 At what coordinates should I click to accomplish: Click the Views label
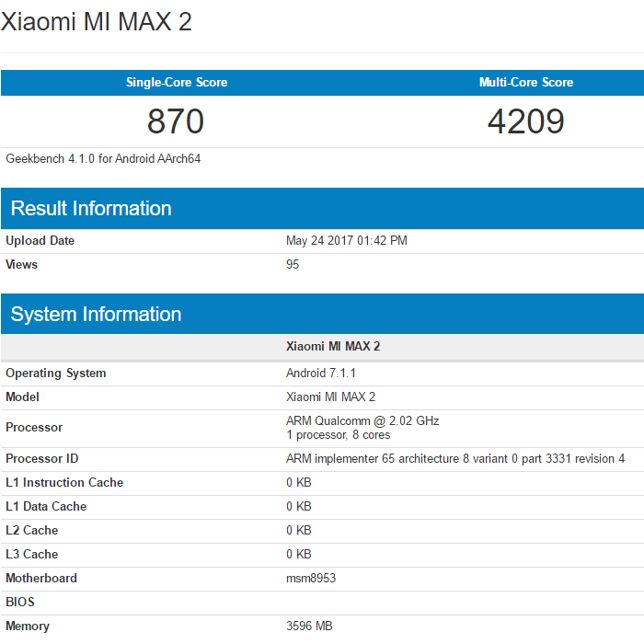[x=22, y=265]
